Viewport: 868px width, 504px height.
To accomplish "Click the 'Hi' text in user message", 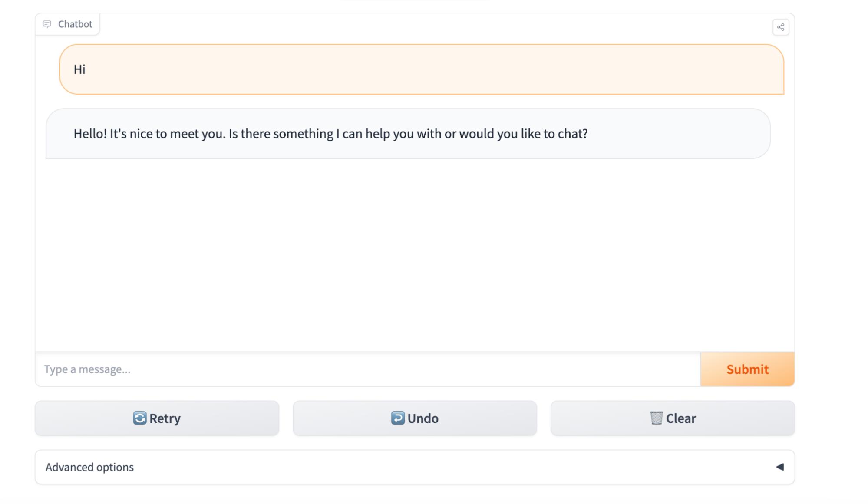I will 79,69.
